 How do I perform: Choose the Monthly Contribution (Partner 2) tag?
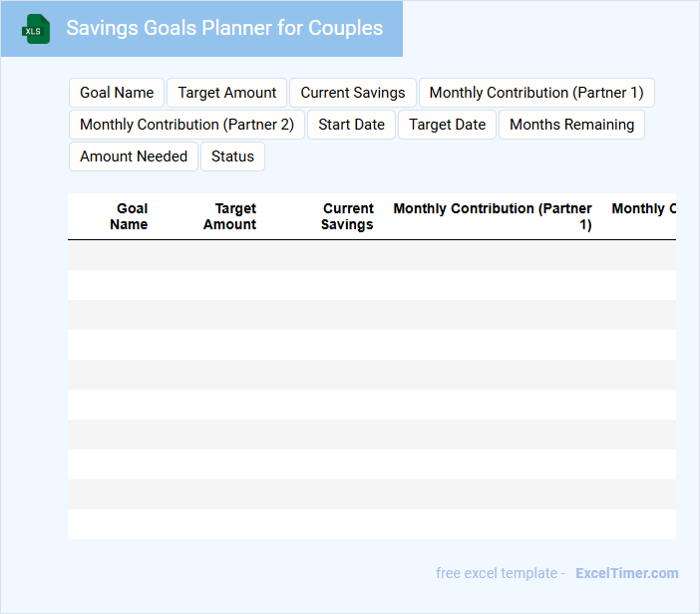[x=186, y=125]
